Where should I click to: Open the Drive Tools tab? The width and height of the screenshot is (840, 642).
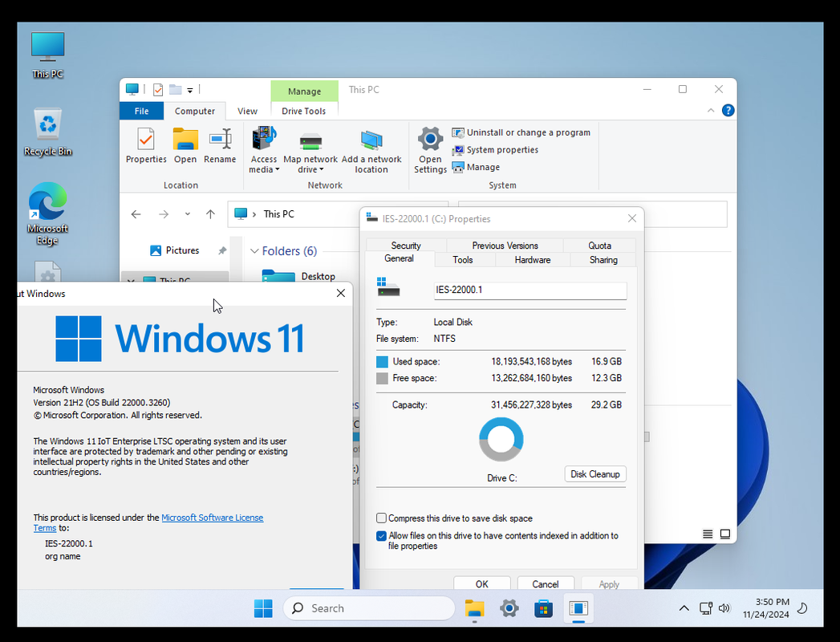point(304,111)
